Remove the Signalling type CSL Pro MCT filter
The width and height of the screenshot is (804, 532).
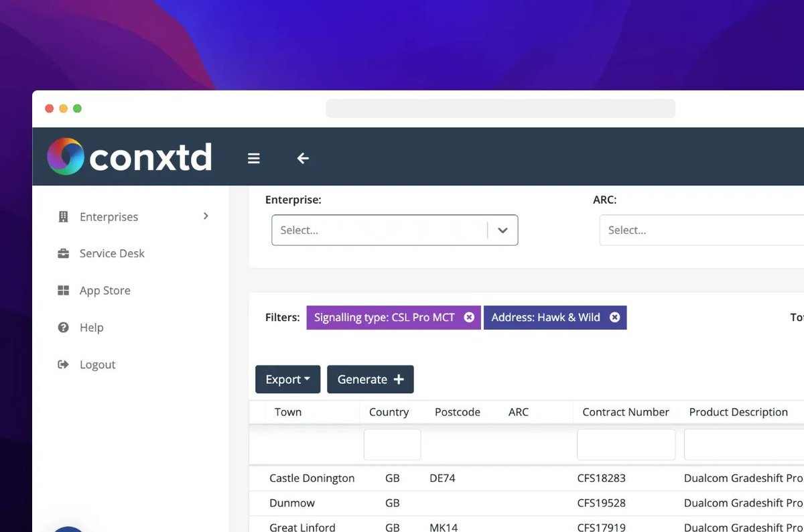(x=469, y=318)
